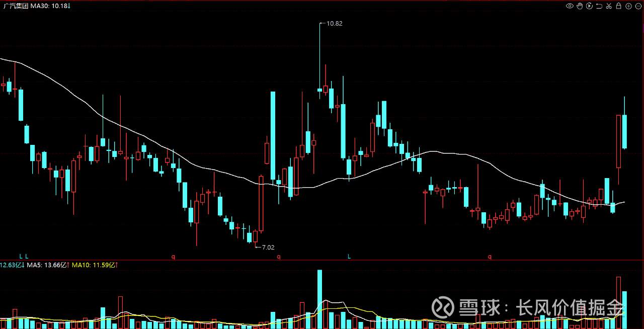The image size is (644, 329).
Task: Select the last cyan candlestick at right edge
Action: point(624,132)
